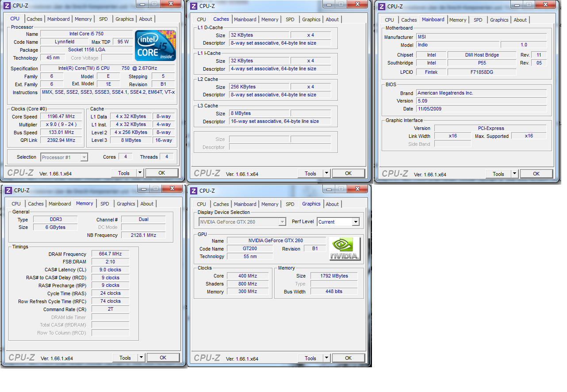Switch to SPD tab in the CPU window
The height and width of the screenshot is (392, 567).
click(x=103, y=19)
